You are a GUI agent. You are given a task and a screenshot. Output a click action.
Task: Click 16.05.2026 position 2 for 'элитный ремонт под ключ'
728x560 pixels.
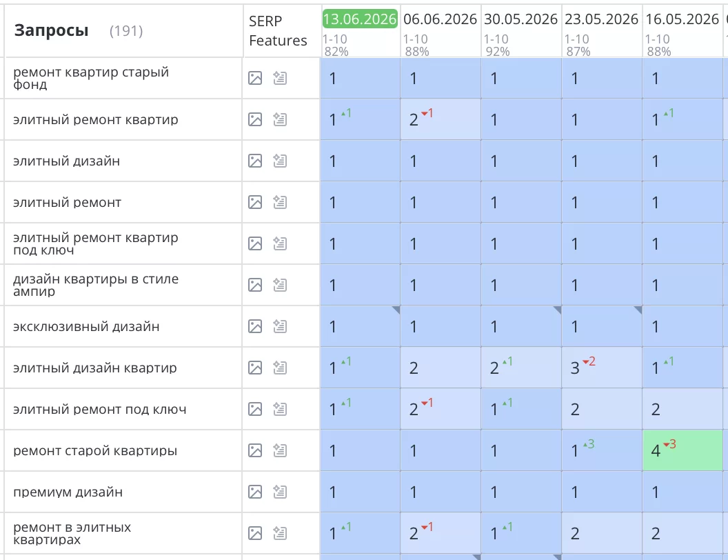pyautogui.click(x=682, y=409)
